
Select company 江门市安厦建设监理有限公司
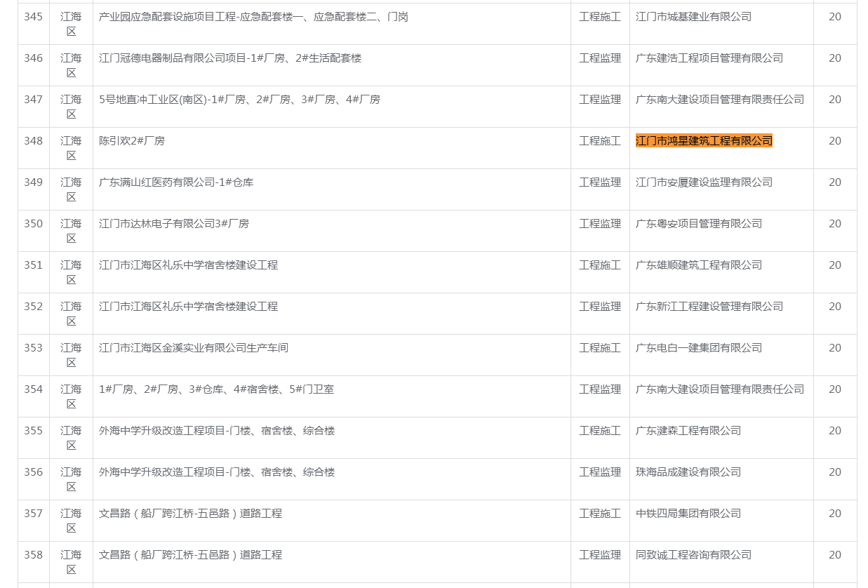point(704,182)
